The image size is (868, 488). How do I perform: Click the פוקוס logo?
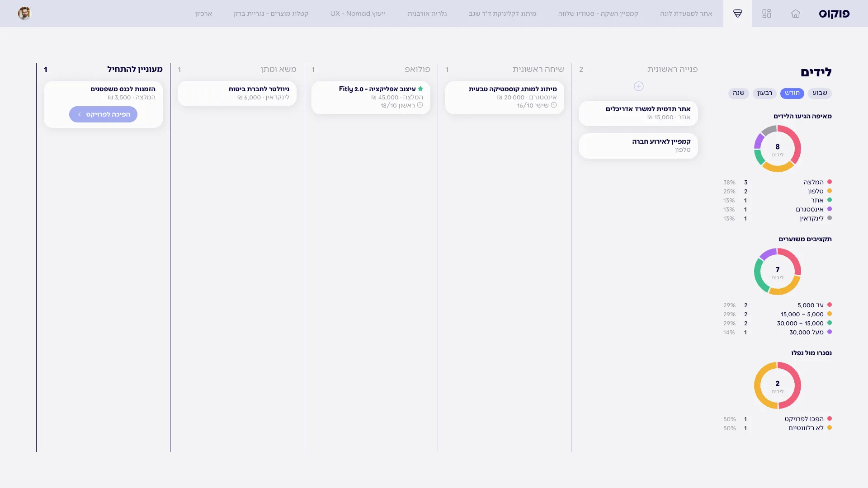834,14
